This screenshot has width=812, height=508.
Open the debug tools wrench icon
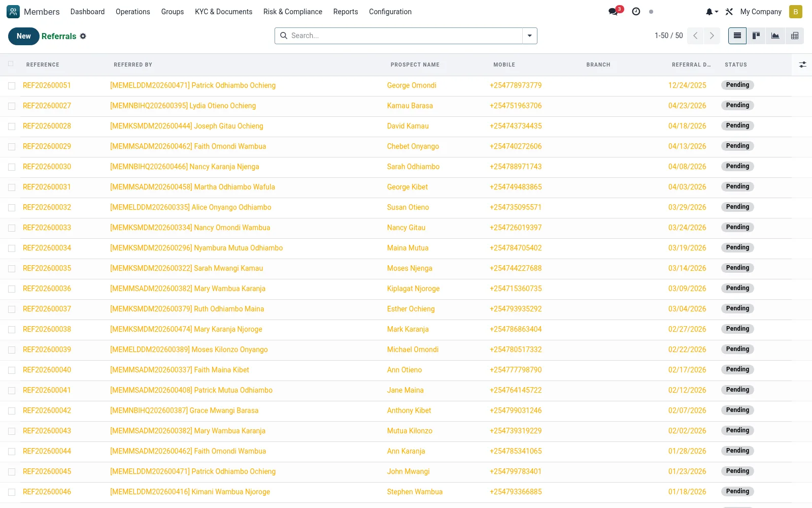click(729, 12)
